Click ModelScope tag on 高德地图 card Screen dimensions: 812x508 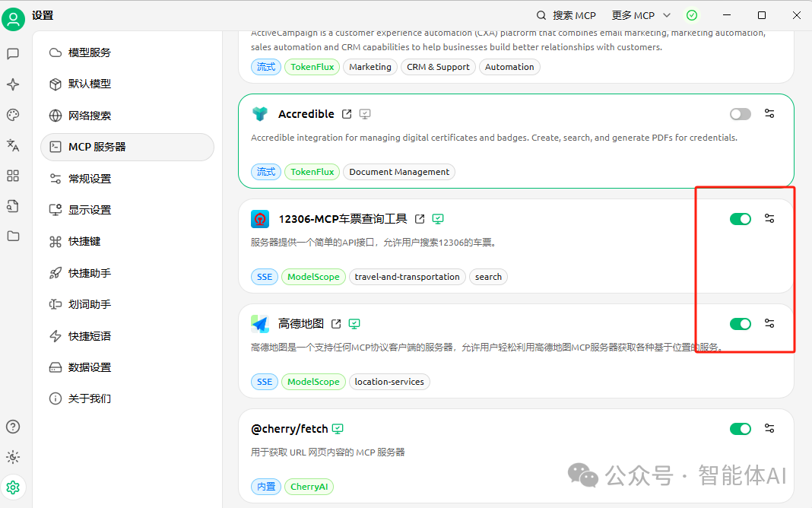point(313,383)
